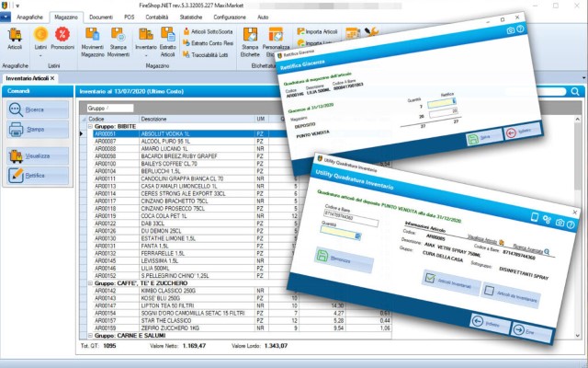The image size is (588, 368).
Task: Click the Articoli icon in Anagrafiche group
Action: coord(14,38)
